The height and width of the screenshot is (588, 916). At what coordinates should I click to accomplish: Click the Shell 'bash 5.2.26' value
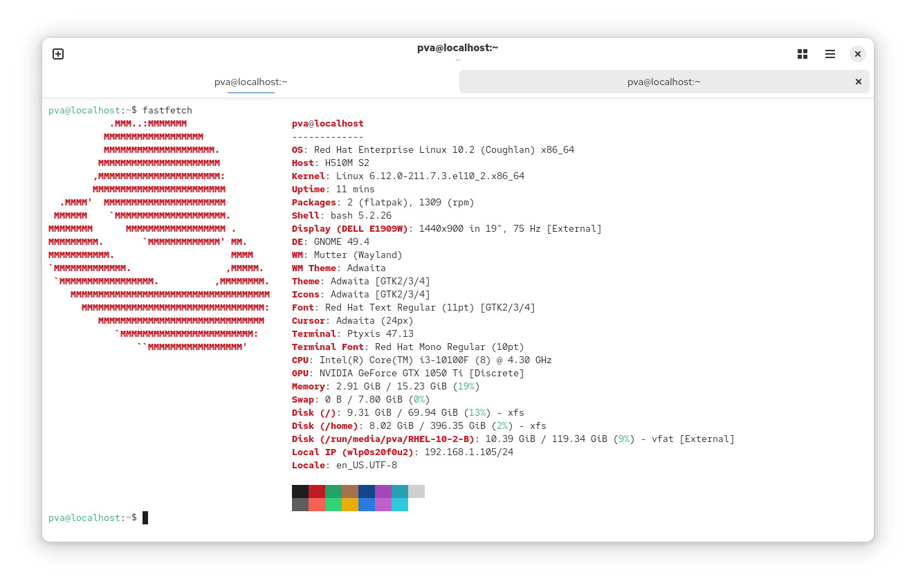click(361, 215)
